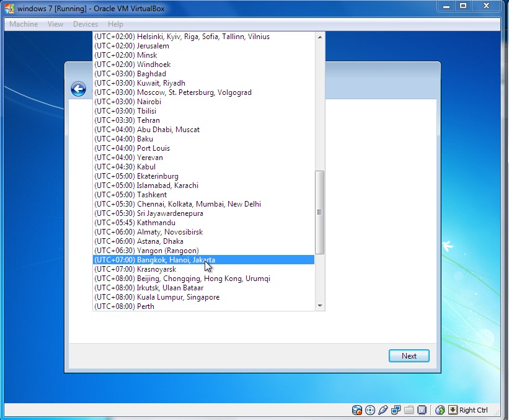Select the (UTC+07:00) Krasnoyarsk time zone
The width and height of the screenshot is (509, 420).
203,269
